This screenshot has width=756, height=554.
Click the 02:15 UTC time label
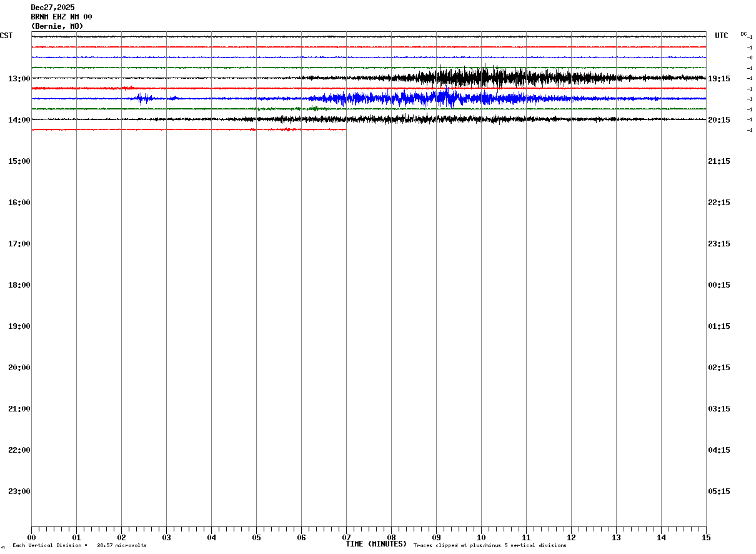[x=719, y=367]
